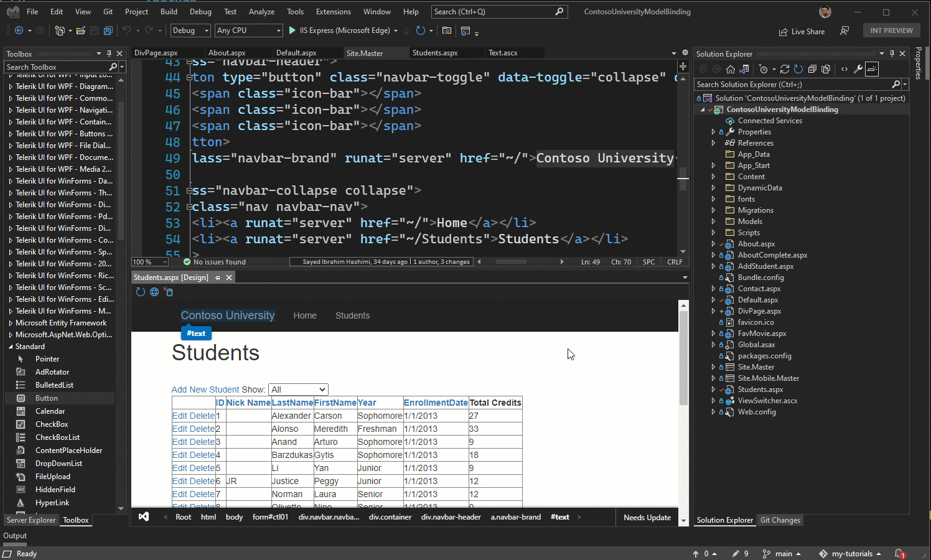Select the div.container breadcrumb element
The image size is (931, 560).
coord(390,517)
